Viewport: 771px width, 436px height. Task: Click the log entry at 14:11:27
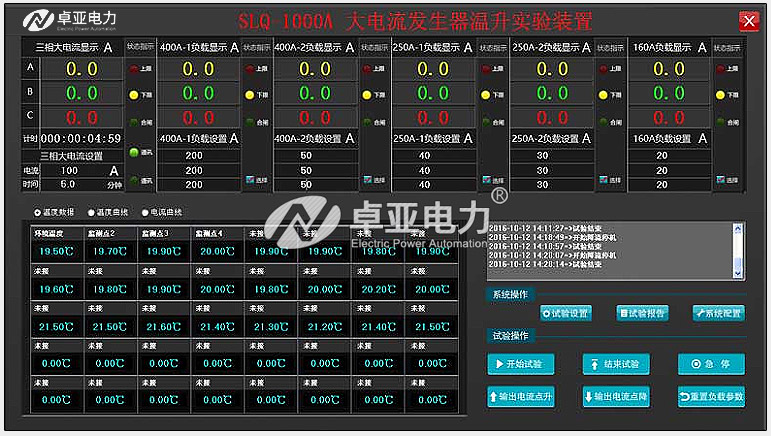(545, 229)
